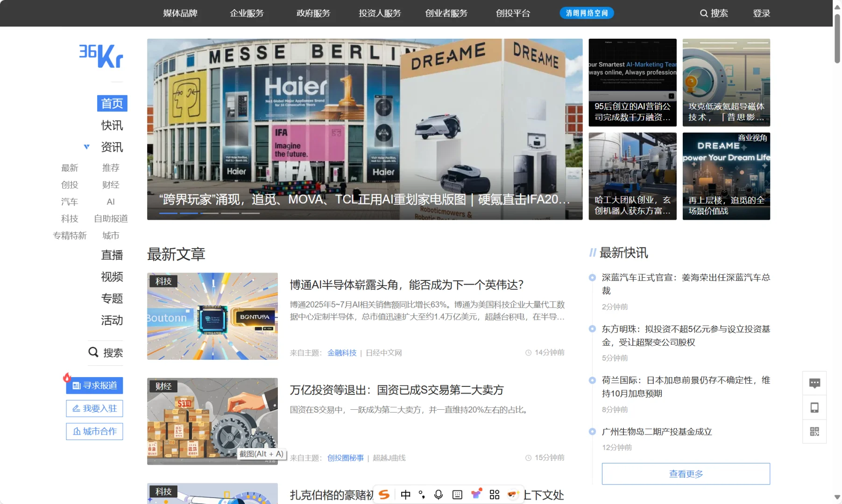Image resolution: width=842 pixels, height=504 pixels.
Task: Select the 创投 subcategory
Action: tap(70, 185)
